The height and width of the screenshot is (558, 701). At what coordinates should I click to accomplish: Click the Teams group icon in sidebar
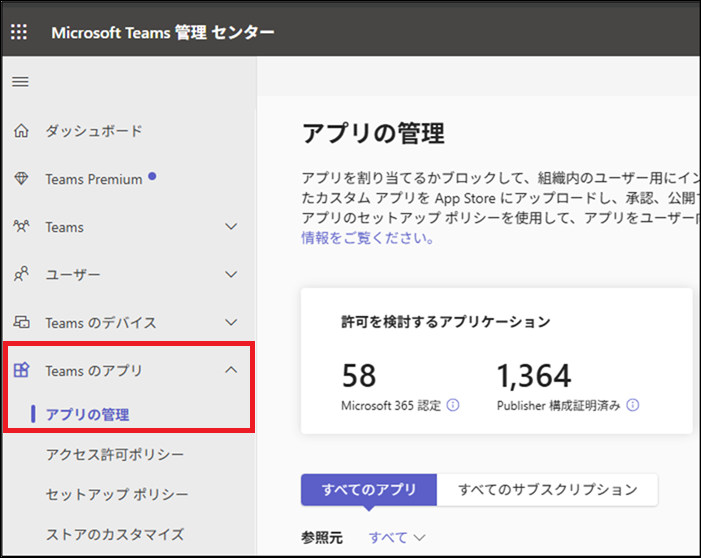[21, 226]
